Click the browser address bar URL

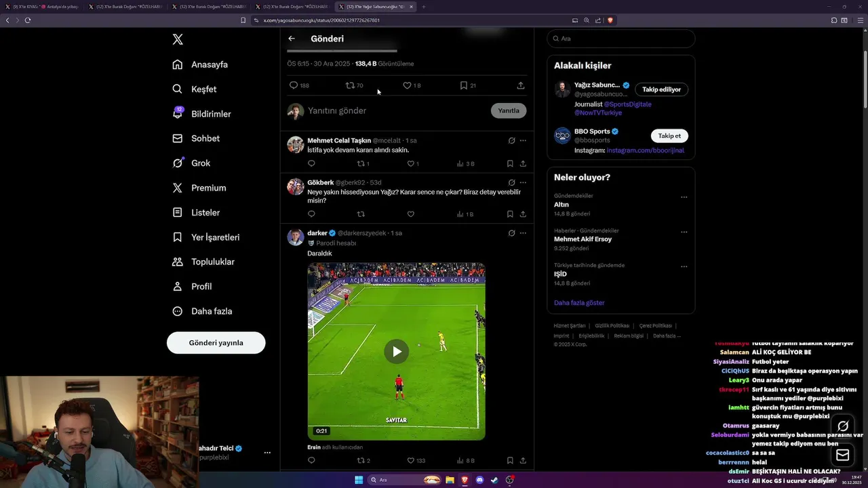coord(321,20)
